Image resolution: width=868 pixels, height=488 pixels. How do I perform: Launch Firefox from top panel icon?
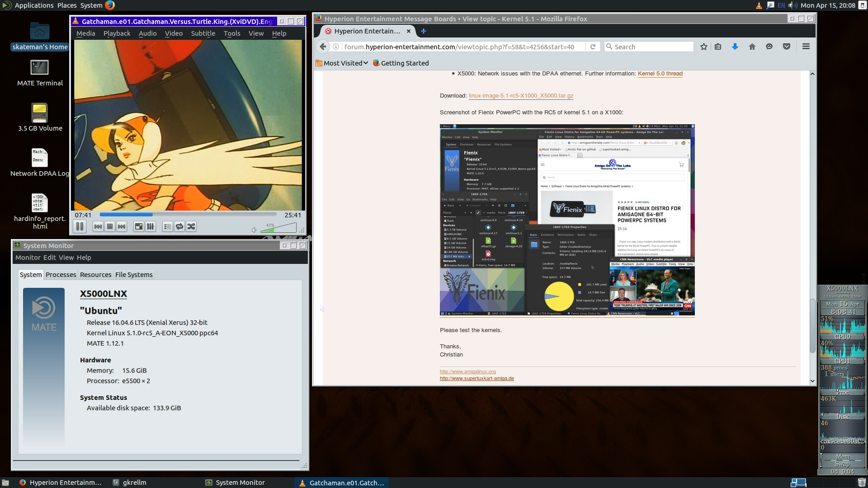(x=110, y=5)
